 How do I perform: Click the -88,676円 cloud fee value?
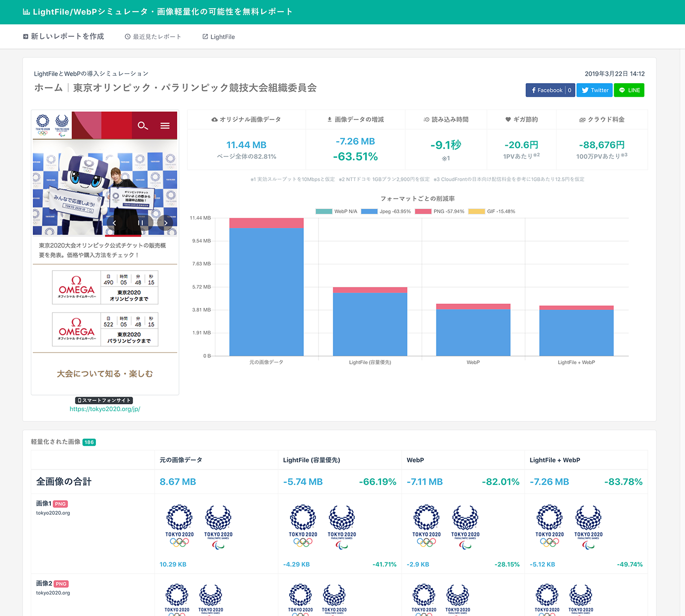(x=602, y=145)
